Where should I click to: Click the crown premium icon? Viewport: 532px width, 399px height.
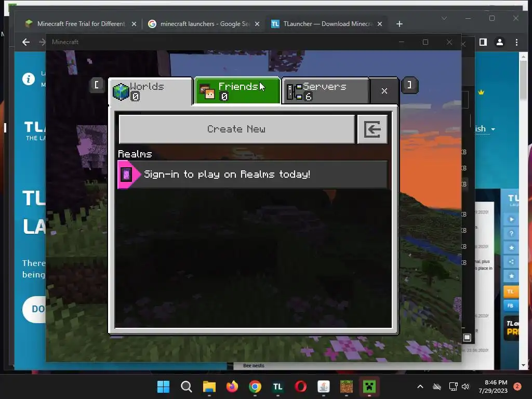point(481,92)
